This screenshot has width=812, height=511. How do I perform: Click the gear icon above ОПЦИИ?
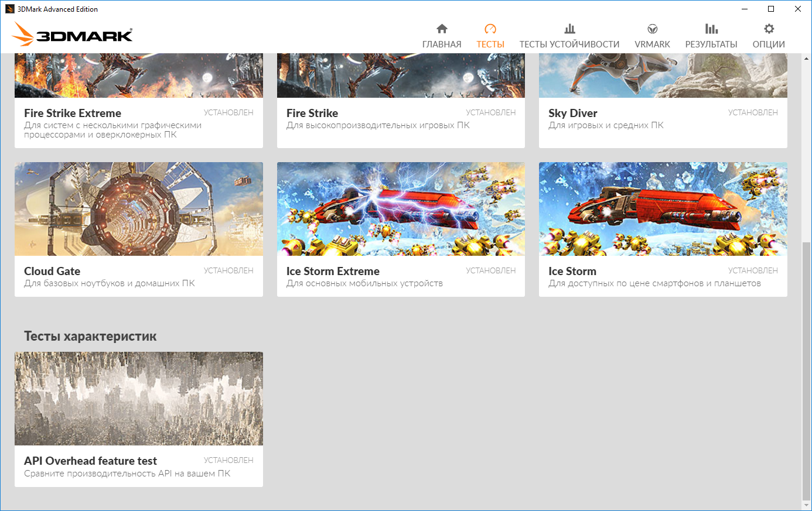[x=769, y=29]
